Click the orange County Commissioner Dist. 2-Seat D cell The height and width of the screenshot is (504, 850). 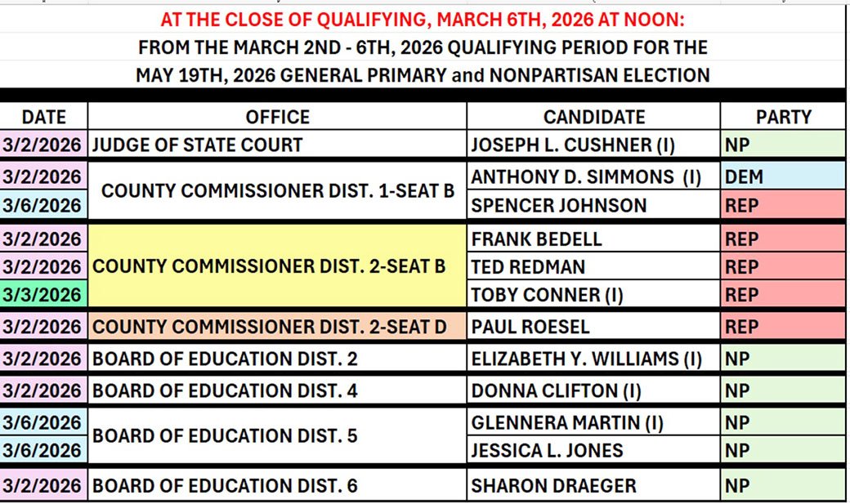277,327
